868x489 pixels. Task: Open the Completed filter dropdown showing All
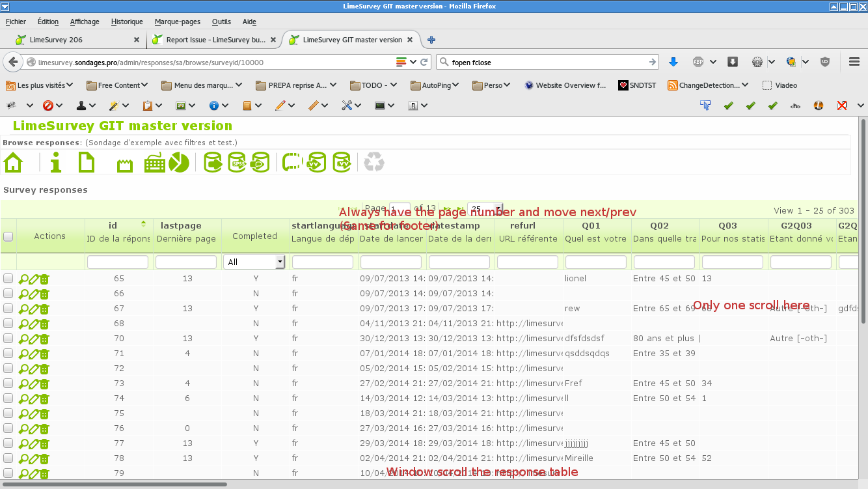[x=254, y=262]
